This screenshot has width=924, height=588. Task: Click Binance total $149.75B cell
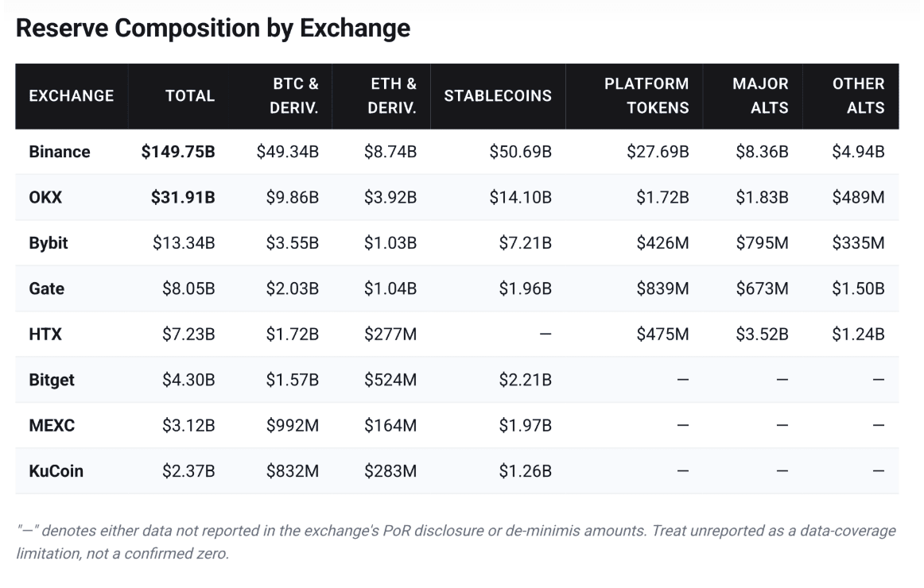(178, 152)
